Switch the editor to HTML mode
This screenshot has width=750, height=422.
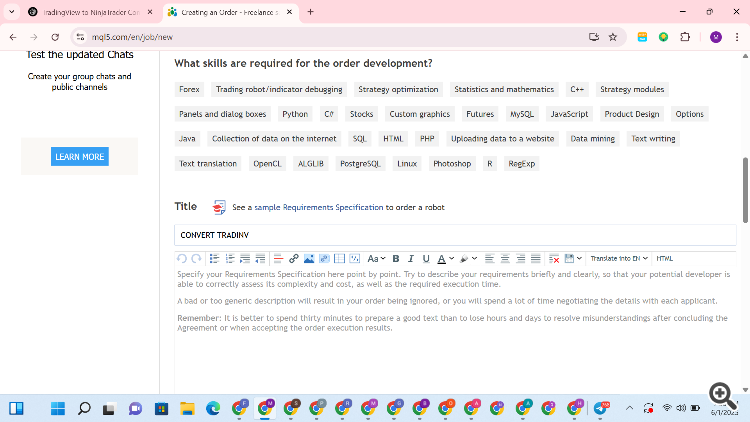pyautogui.click(x=664, y=258)
